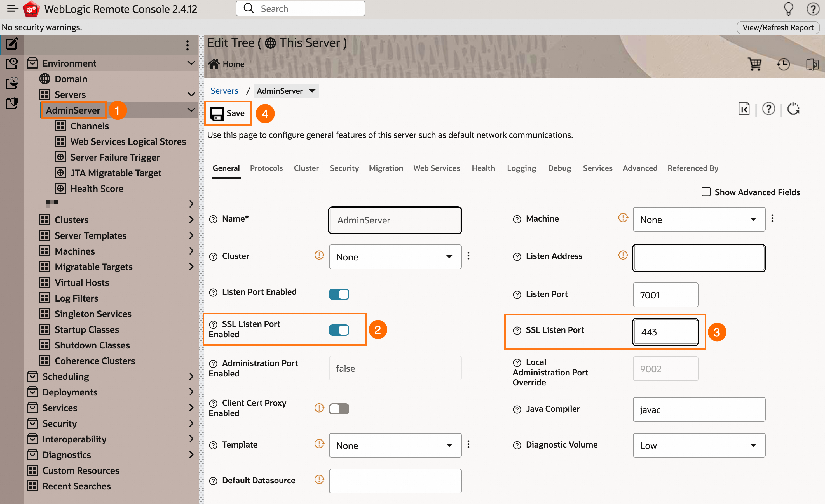This screenshot has height=504, width=825.
Task: Turn off SSL Listen Port Enabled
Action: click(339, 330)
